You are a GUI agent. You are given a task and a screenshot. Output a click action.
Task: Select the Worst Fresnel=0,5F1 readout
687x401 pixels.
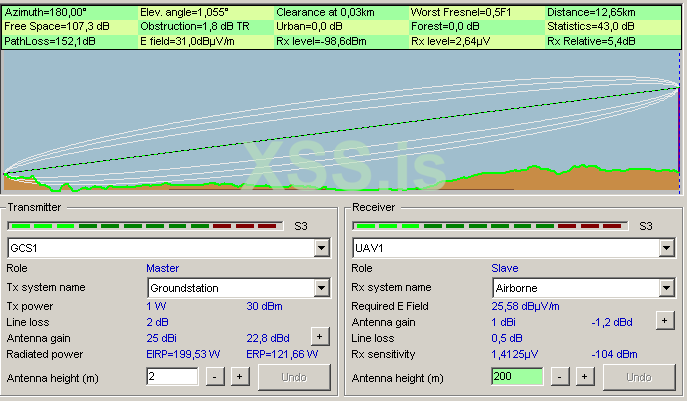(461, 12)
